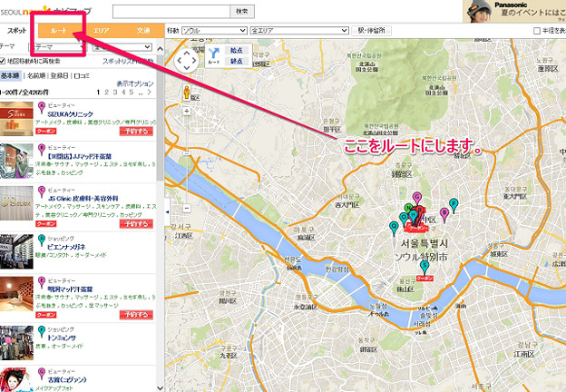
Task: Switch to the スポット tab
Action: click(17, 31)
